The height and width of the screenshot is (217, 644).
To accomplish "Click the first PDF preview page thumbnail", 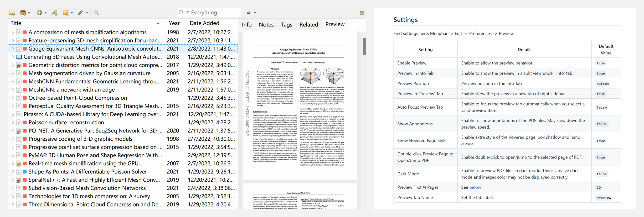I will (x=300, y=106).
